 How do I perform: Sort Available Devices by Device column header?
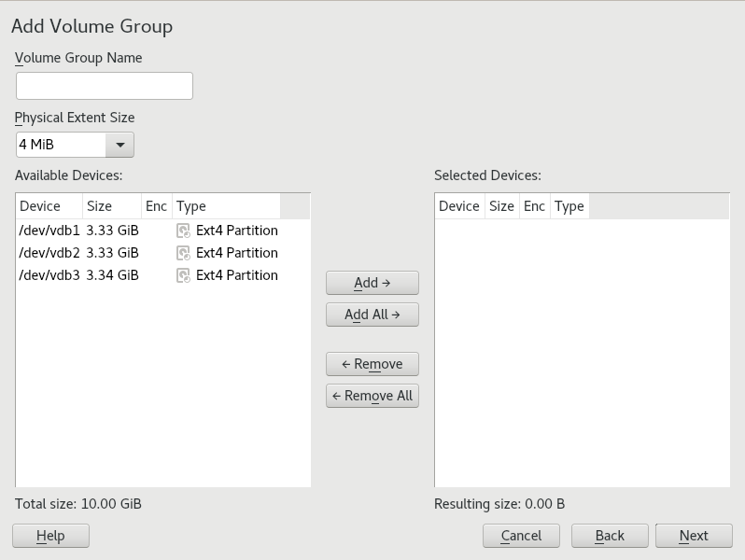click(49, 206)
